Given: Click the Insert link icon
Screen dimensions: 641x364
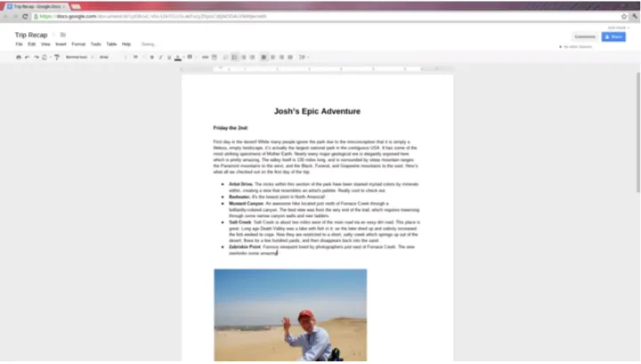Looking at the screenshot, I should [205, 57].
